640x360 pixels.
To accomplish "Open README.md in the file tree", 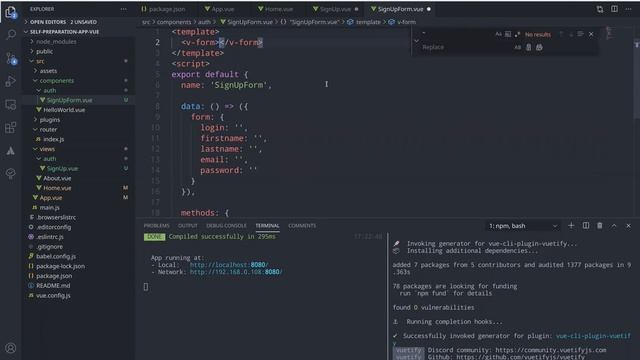I will tap(53, 285).
